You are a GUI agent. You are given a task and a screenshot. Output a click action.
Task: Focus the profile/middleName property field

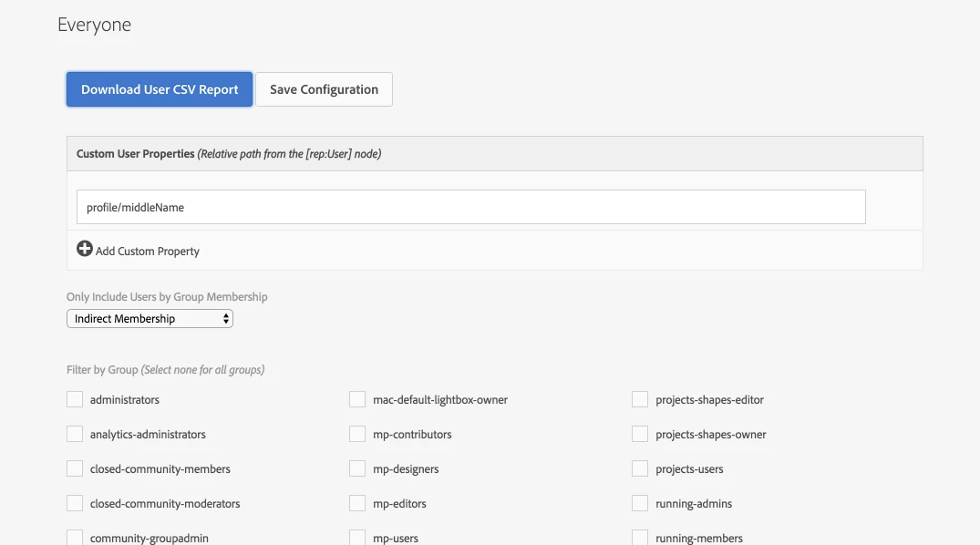click(x=470, y=207)
